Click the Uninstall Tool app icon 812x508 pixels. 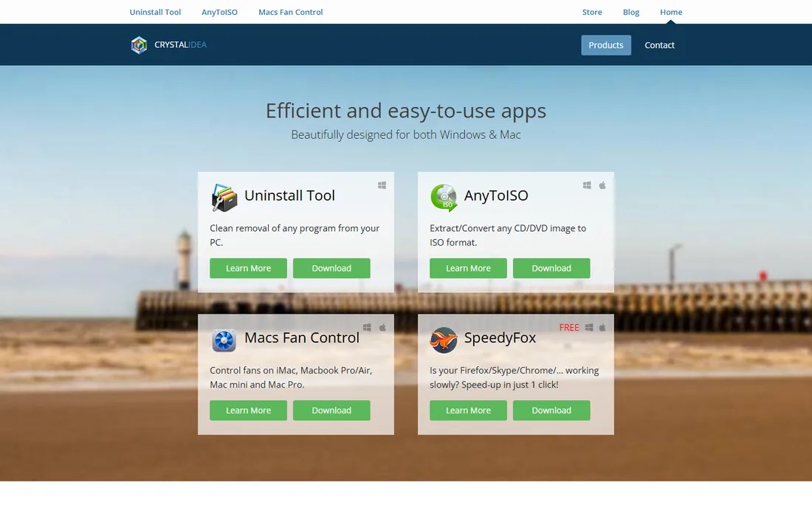click(224, 198)
